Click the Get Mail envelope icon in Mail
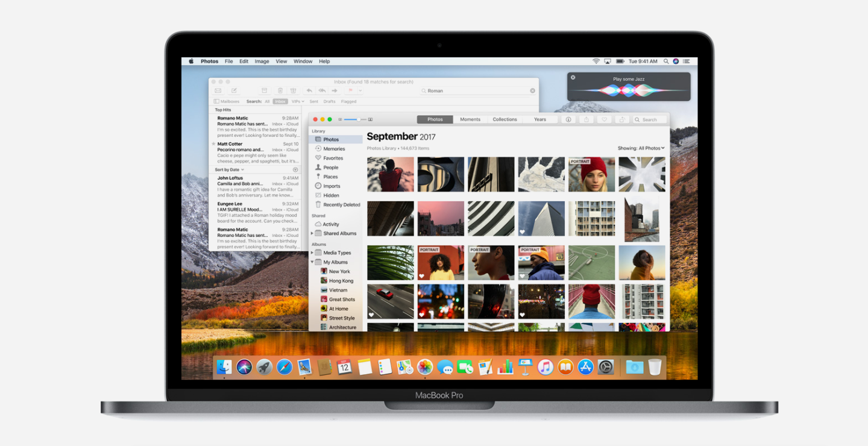This screenshot has height=446, width=868. tap(218, 90)
